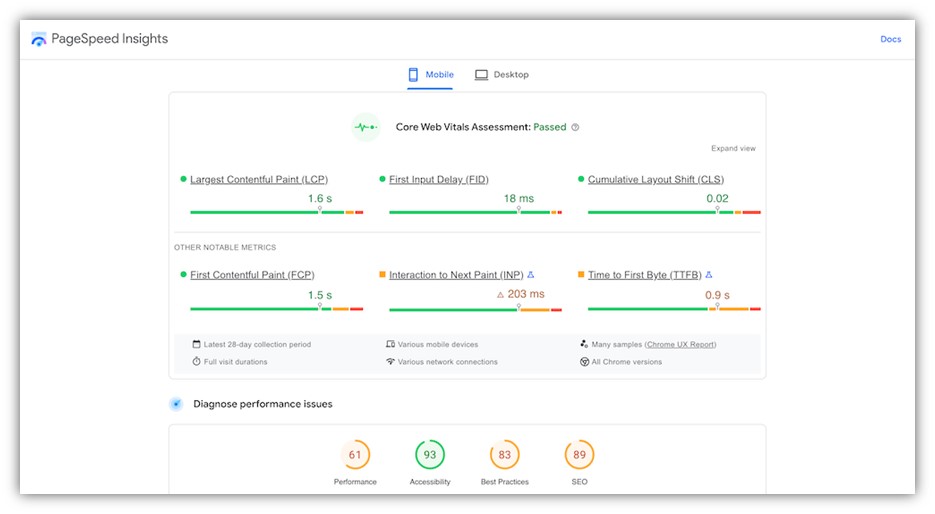
Task: Click the OTHER NOTABLE METRICS label
Action: coord(225,247)
